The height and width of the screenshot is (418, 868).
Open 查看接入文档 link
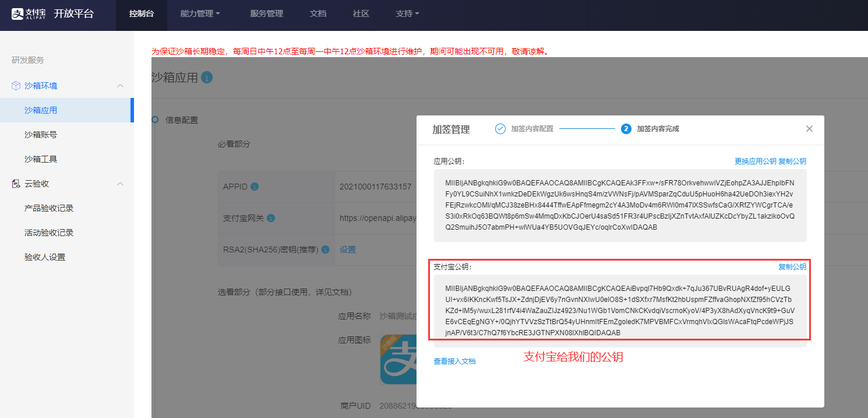click(454, 361)
